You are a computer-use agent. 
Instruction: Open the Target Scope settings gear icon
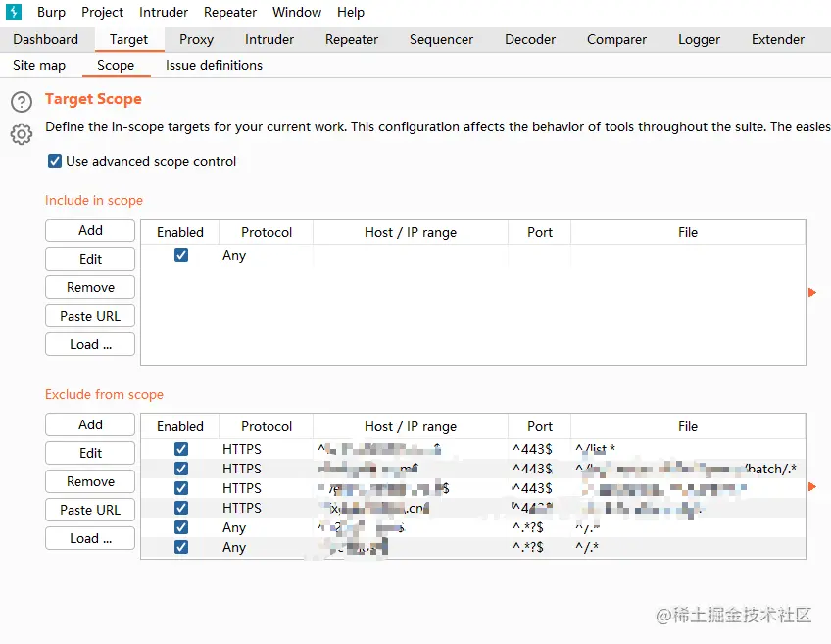(x=22, y=134)
